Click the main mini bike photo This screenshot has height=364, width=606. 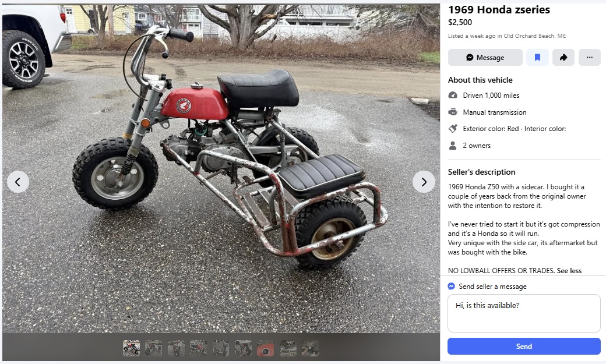click(x=221, y=168)
